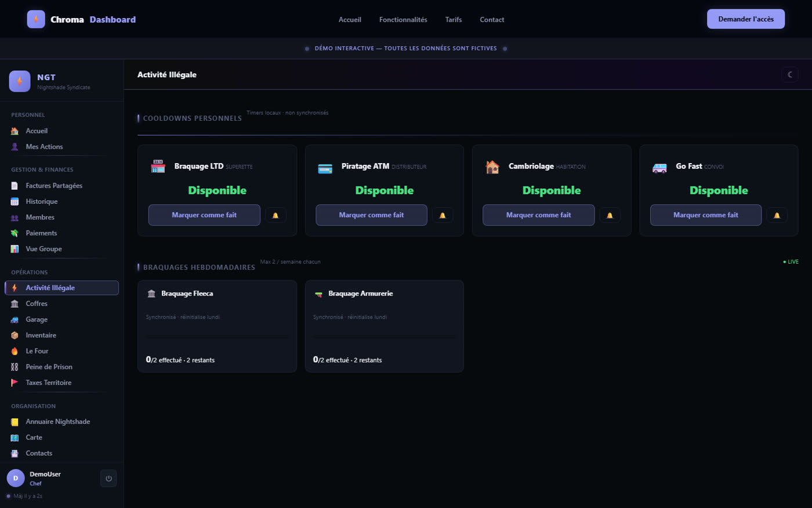The width and height of the screenshot is (812, 508).
Task: Mark Go Fast as done
Action: 706,215
